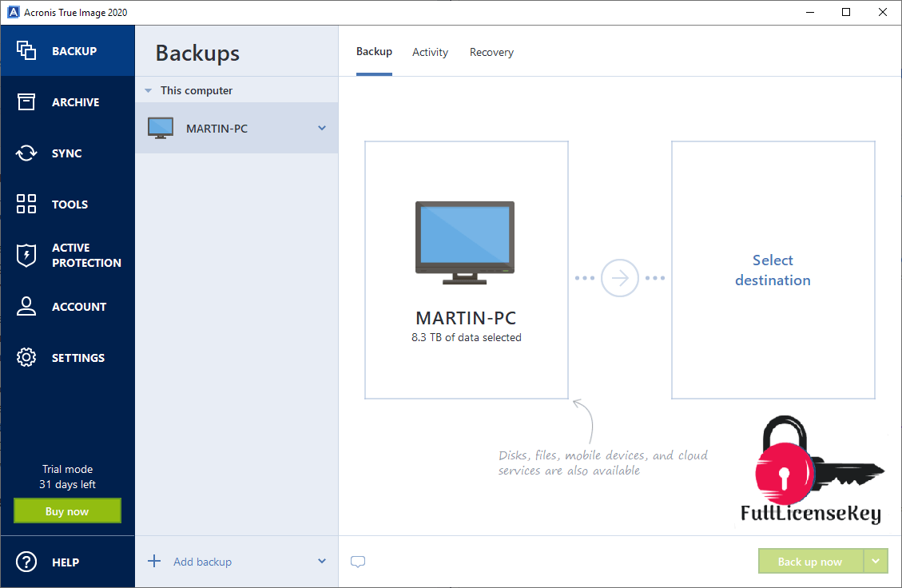
Task: Maximize the Acronis True Image window
Action: pyautogui.click(x=846, y=12)
